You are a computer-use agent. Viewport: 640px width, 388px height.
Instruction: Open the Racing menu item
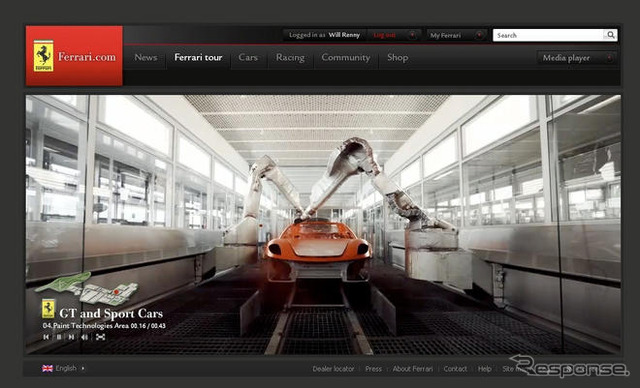290,58
